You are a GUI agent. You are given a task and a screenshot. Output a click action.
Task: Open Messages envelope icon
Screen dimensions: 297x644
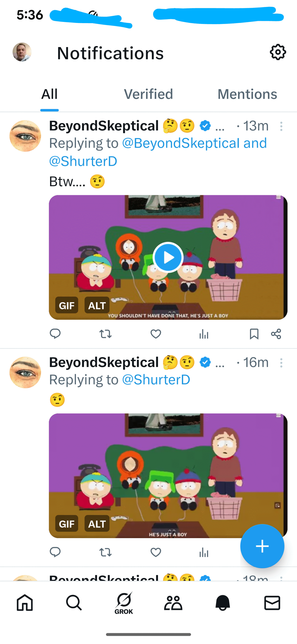click(272, 603)
